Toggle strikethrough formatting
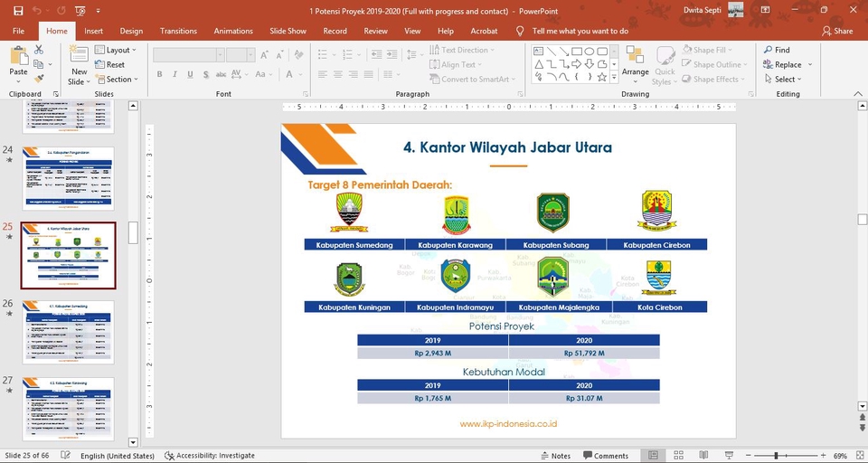Image resolution: width=868 pixels, height=463 pixels. [x=221, y=74]
